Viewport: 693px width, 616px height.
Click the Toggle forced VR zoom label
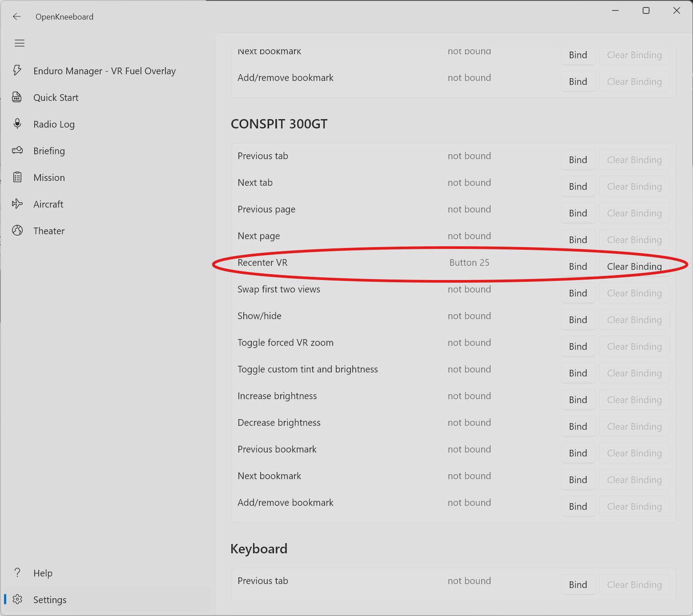[x=286, y=343]
